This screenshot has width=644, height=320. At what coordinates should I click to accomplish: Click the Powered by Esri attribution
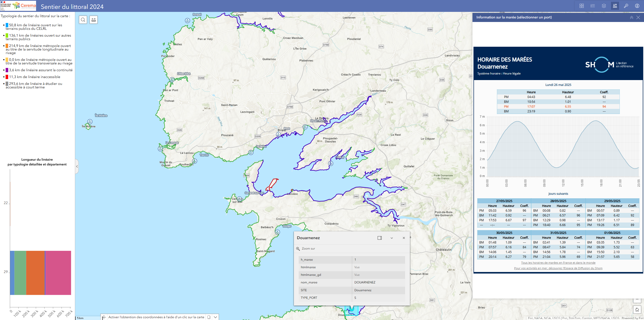(633, 318)
